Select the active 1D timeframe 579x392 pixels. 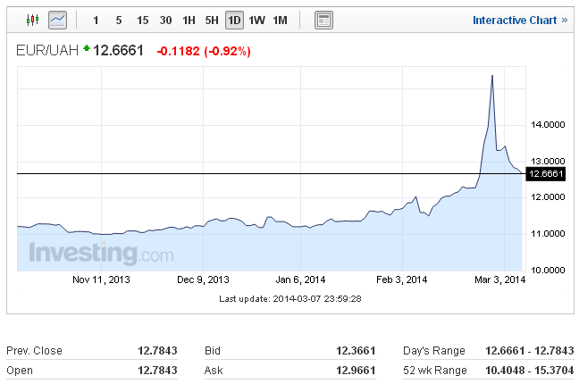click(x=234, y=20)
